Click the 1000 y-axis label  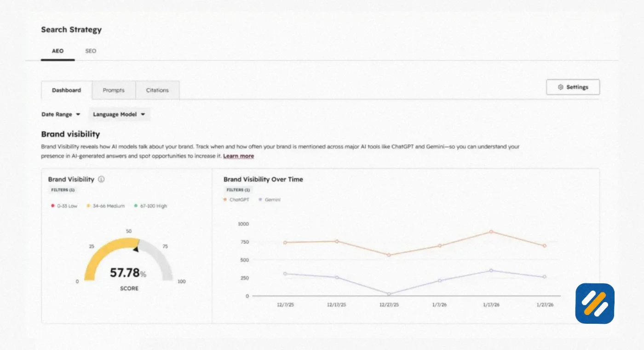coord(243,224)
